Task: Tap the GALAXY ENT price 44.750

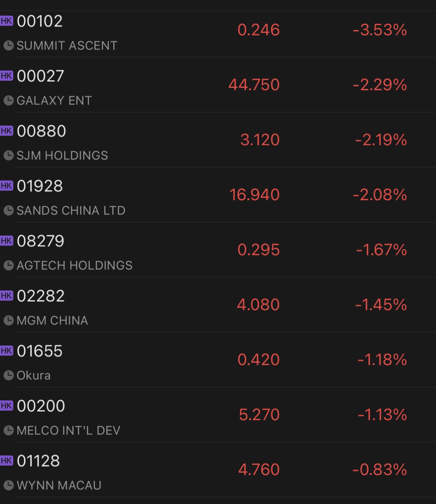Action: coord(254,84)
